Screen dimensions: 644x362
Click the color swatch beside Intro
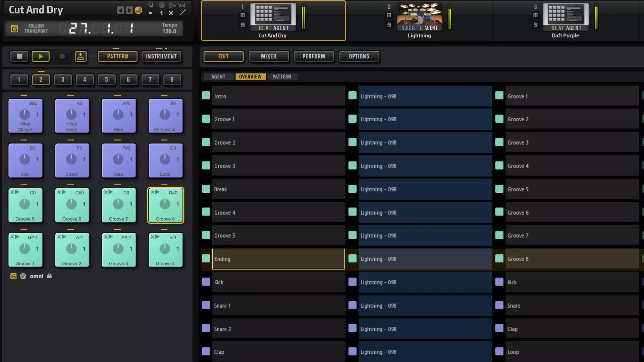point(206,96)
